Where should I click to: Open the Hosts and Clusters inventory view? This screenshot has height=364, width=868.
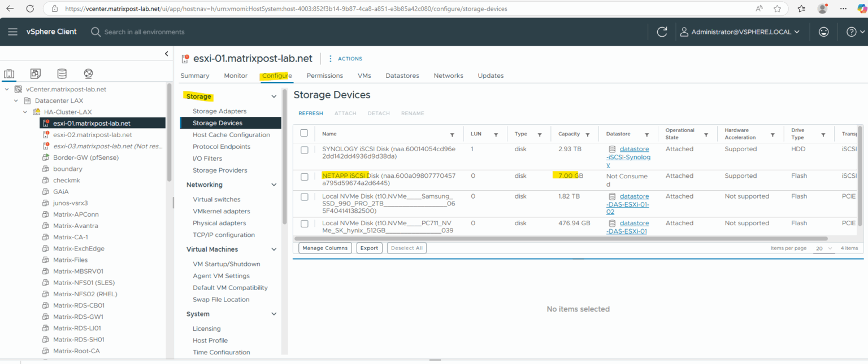click(x=9, y=73)
